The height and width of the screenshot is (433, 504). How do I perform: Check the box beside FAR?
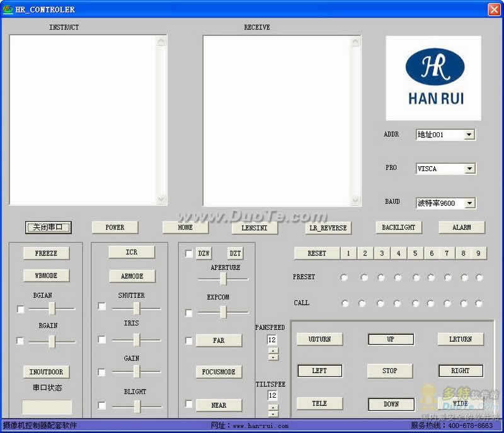click(x=188, y=340)
